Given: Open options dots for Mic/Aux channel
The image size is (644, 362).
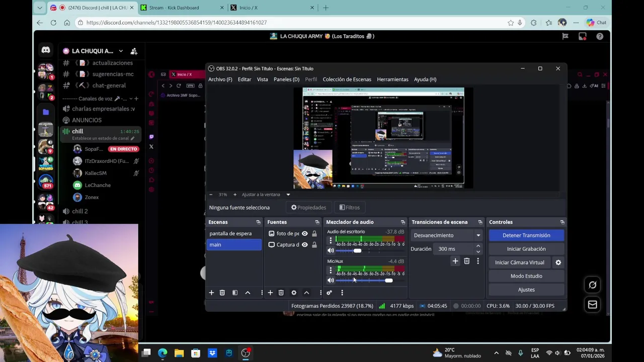Looking at the screenshot, I should tap(331, 270).
